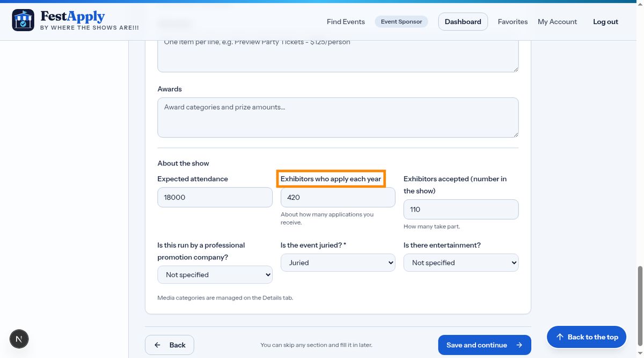Open the professional promotion company dropdown
This screenshot has height=358, width=644.
pyautogui.click(x=215, y=275)
